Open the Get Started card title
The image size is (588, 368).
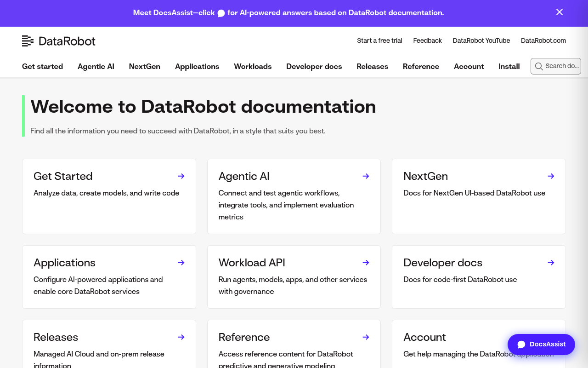pyautogui.click(x=63, y=176)
